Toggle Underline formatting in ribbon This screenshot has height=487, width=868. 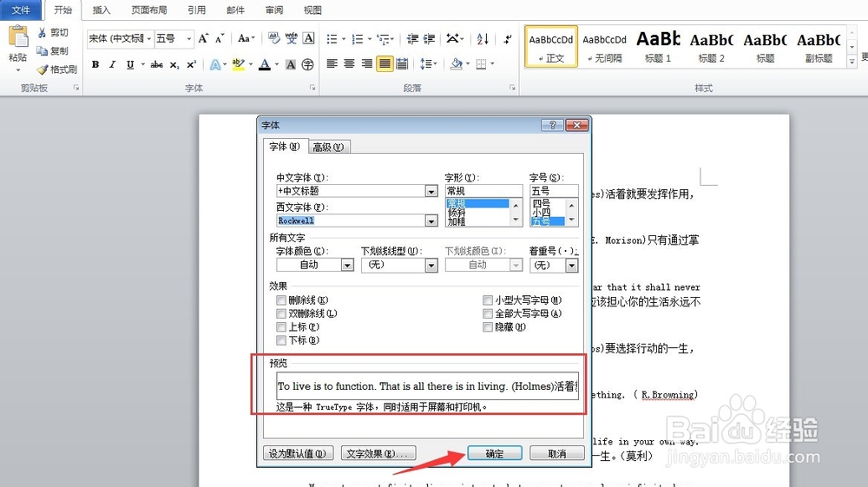(x=130, y=65)
